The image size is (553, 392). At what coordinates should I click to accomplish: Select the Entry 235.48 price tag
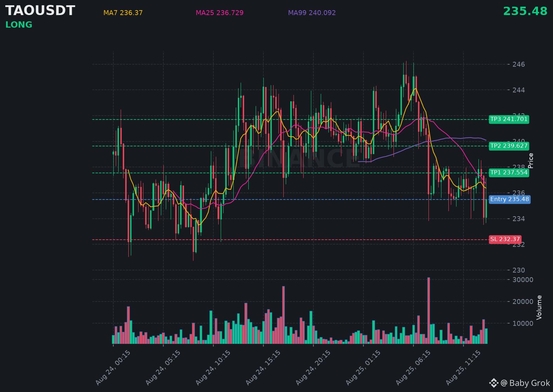pyautogui.click(x=510, y=199)
